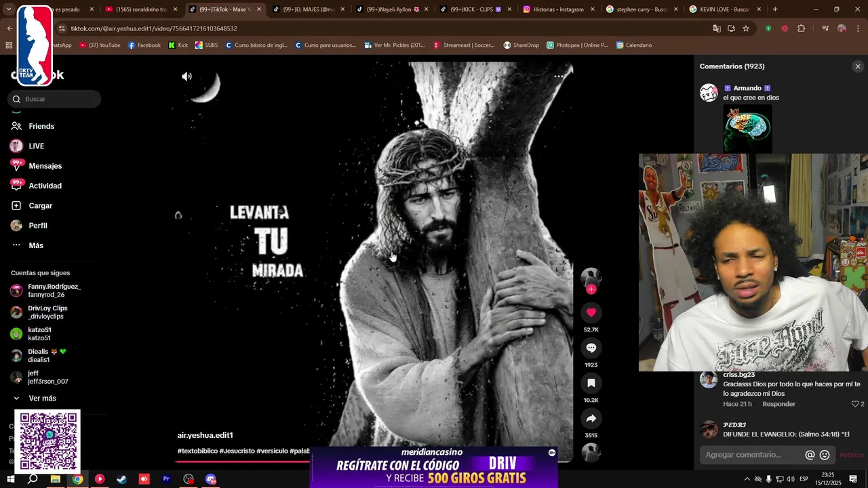Viewport: 868px width, 488px height.
Task: Open Premiere Pro from the taskbar
Action: [166, 479]
